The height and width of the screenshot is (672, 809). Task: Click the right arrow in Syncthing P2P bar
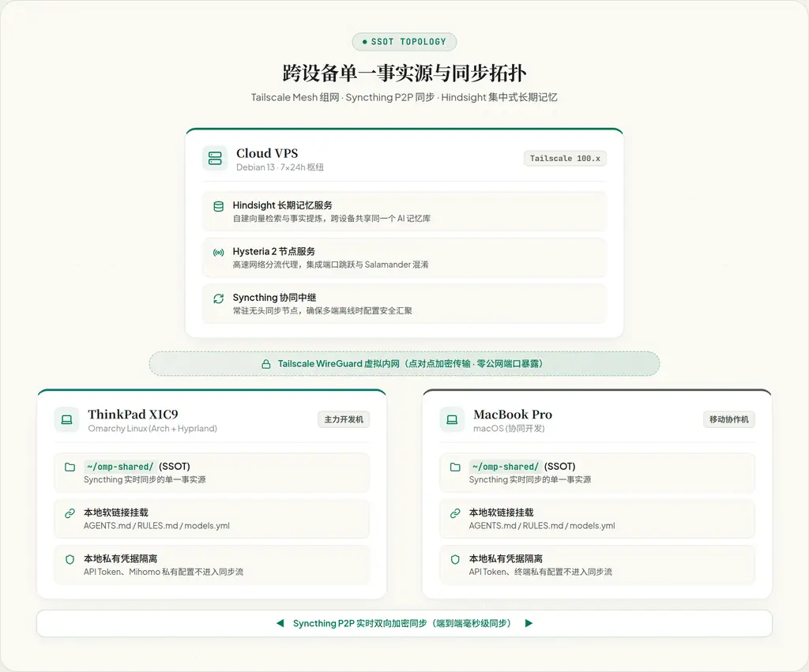point(529,623)
